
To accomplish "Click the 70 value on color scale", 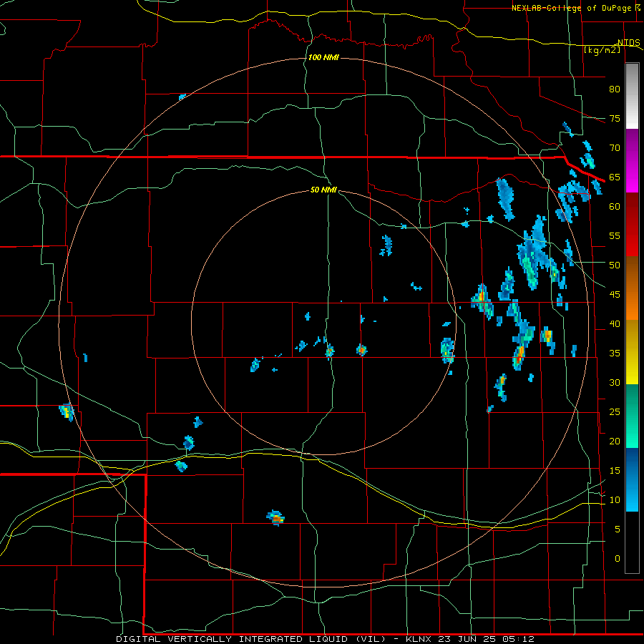I will click(615, 148).
